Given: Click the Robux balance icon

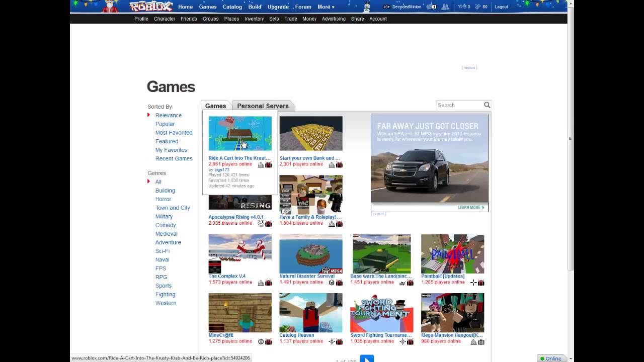Looking at the screenshot, I should click(462, 7).
